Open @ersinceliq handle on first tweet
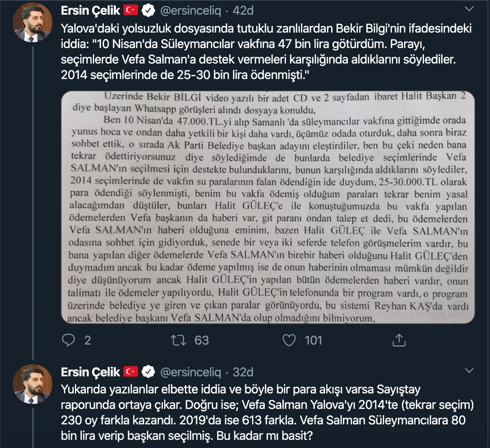 (x=191, y=10)
